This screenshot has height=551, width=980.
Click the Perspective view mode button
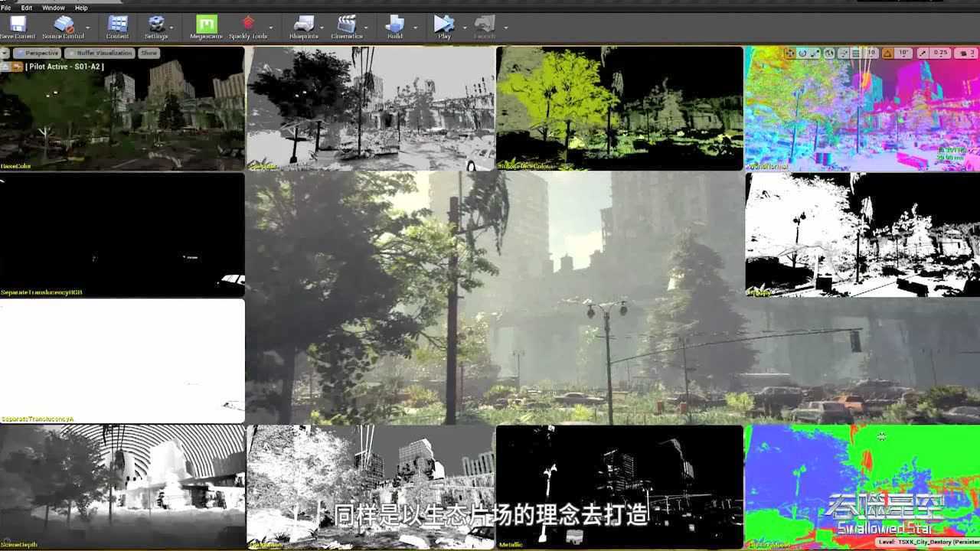pos(37,53)
